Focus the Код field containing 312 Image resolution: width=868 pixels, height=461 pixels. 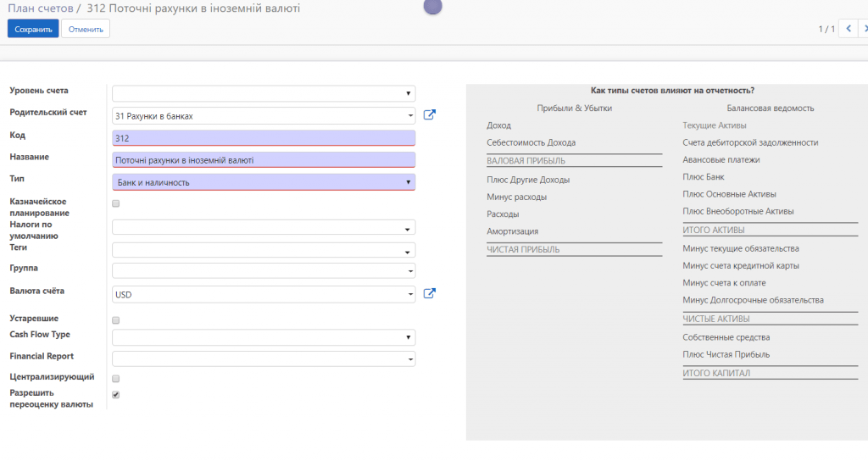click(264, 138)
